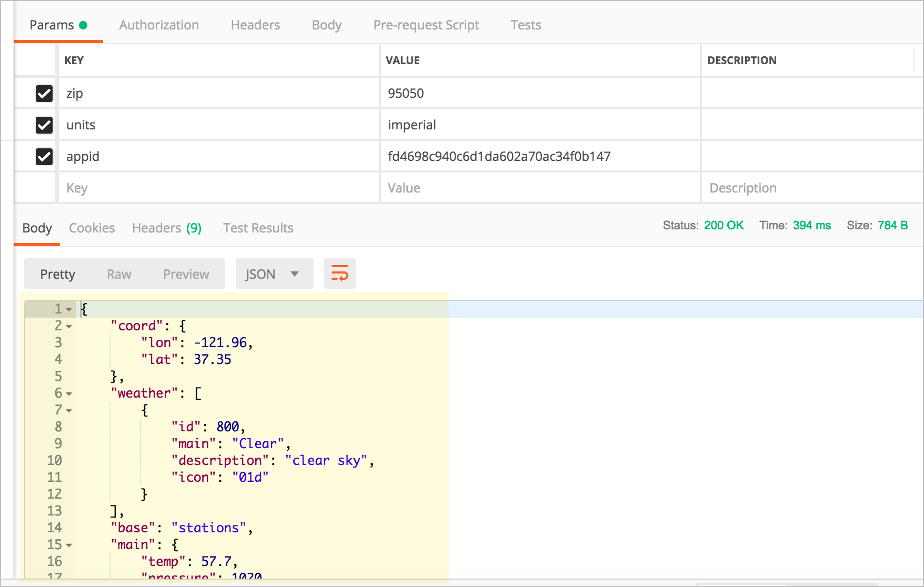Uncheck the zip parameter checkbox
The image size is (924, 587).
(x=44, y=94)
